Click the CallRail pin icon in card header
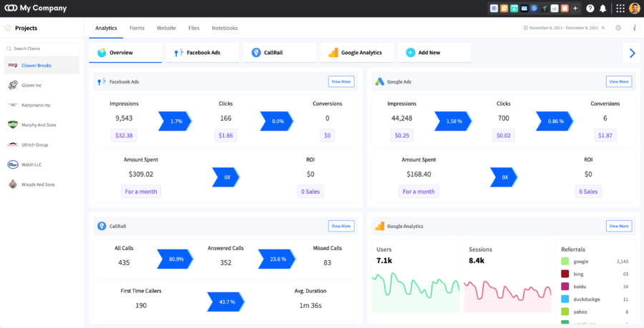 click(102, 226)
